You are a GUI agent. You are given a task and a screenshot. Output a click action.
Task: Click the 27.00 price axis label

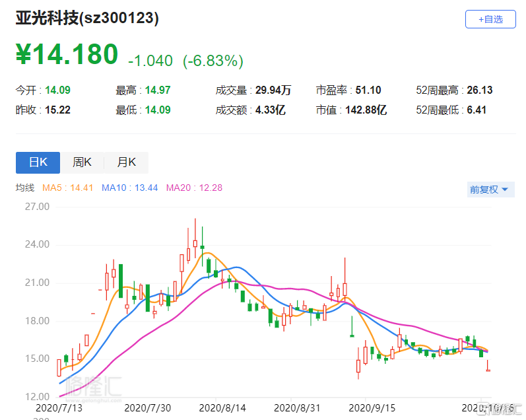tap(37, 207)
